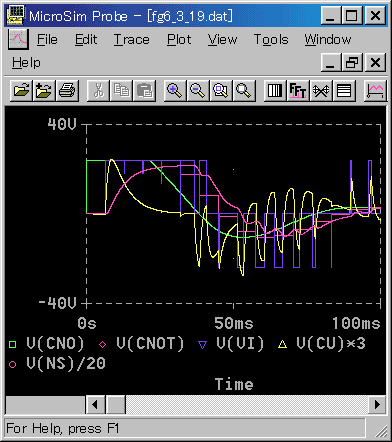Open the Plot menu
Screen dimensions: 392x442
(179, 40)
